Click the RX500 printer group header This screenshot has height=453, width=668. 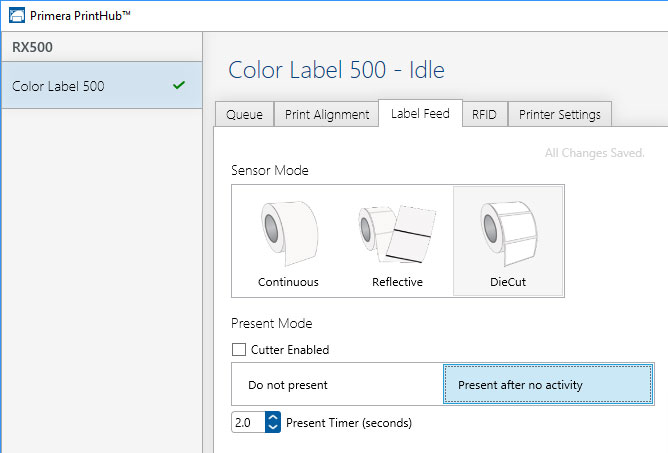101,47
